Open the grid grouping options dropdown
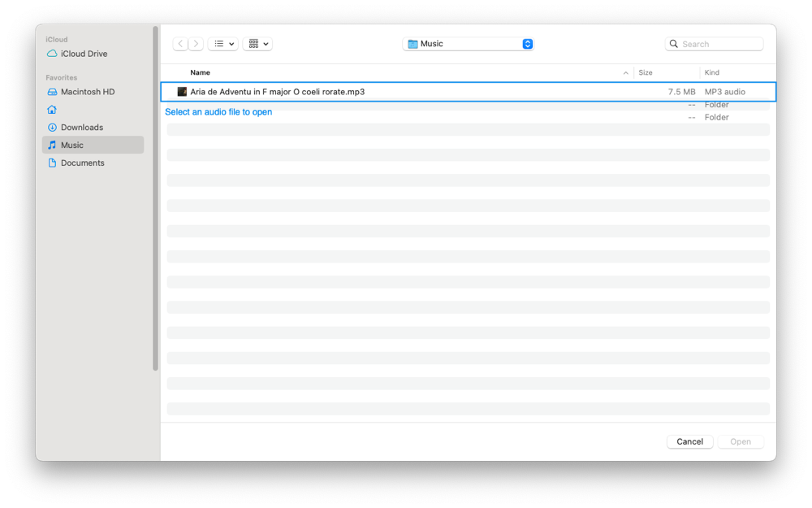Image resolution: width=812 pixels, height=508 pixels. tap(257, 44)
